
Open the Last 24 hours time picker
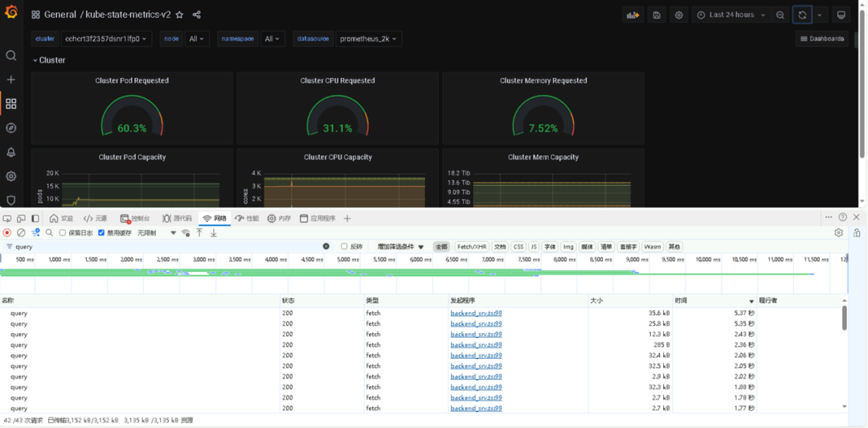(x=731, y=15)
